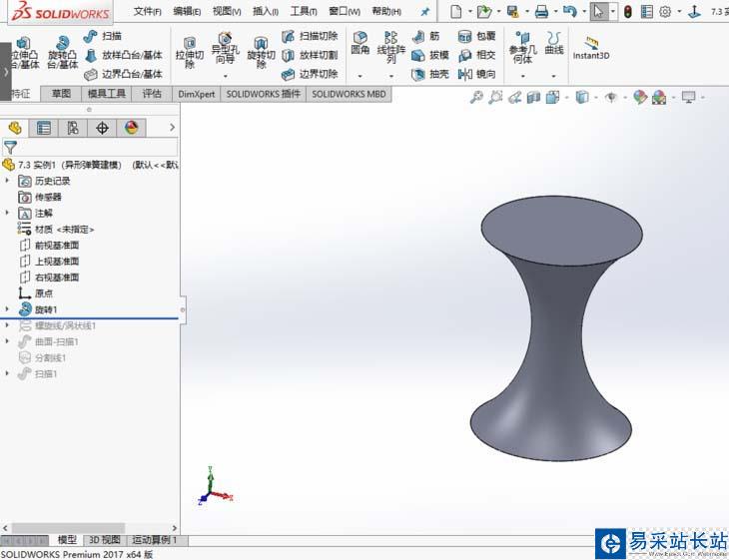This screenshot has height=560, width=729.
Task: Open the Window menu (窗口)
Action: [345, 11]
